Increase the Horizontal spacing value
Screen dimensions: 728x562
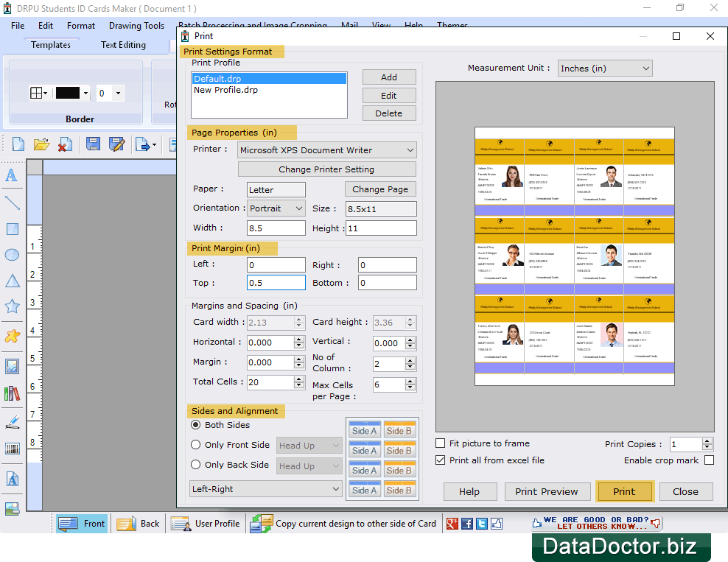[x=299, y=340]
